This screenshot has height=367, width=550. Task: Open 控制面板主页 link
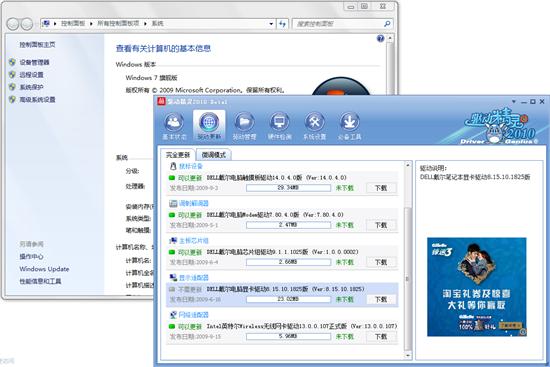coord(37,45)
